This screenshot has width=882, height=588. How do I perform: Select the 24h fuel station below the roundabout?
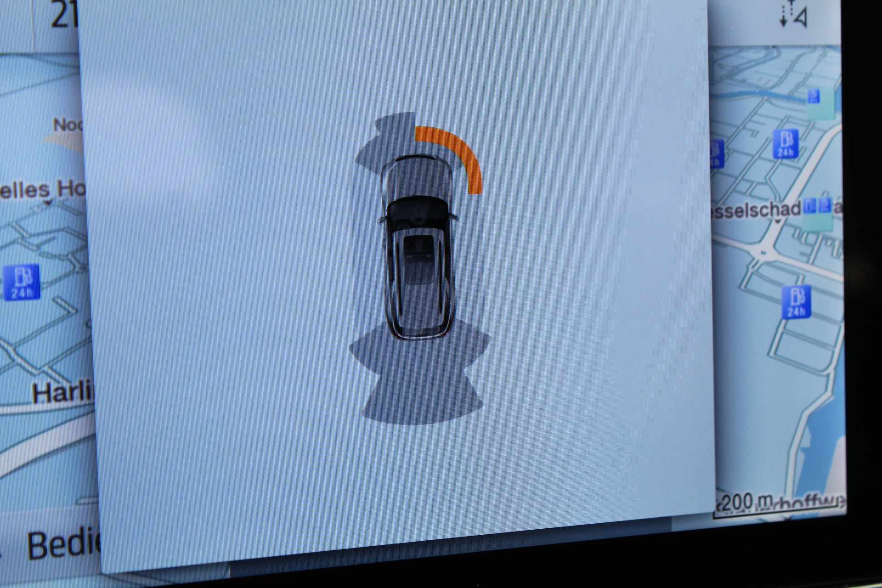[x=797, y=302]
